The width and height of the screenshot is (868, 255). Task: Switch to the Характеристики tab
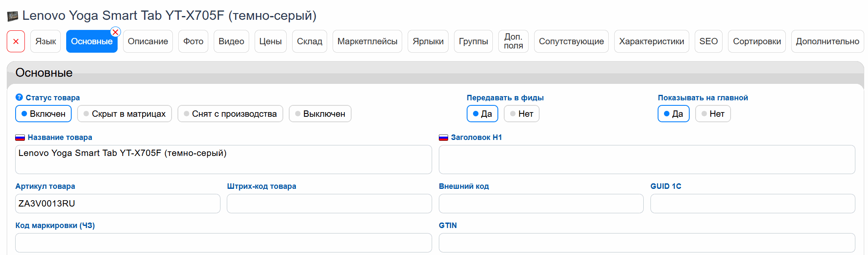point(651,41)
